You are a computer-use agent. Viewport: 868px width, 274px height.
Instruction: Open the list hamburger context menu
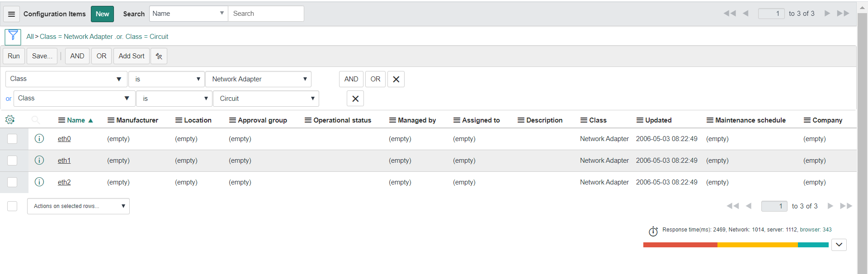[12, 14]
